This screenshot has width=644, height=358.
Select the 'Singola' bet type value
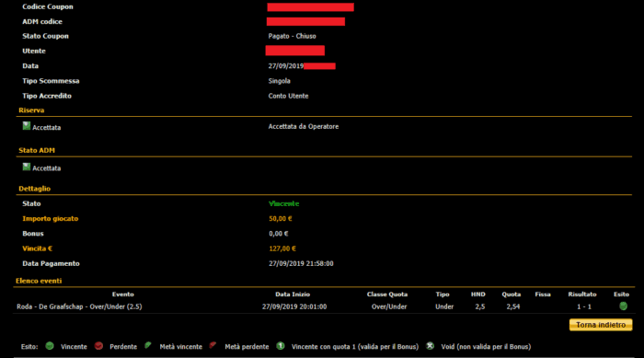point(280,81)
